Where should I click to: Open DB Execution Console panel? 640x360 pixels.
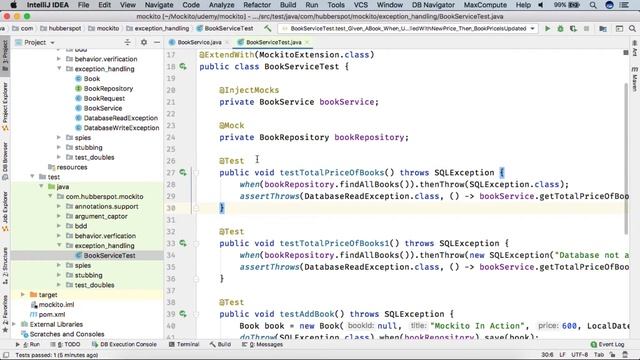(x=124, y=344)
